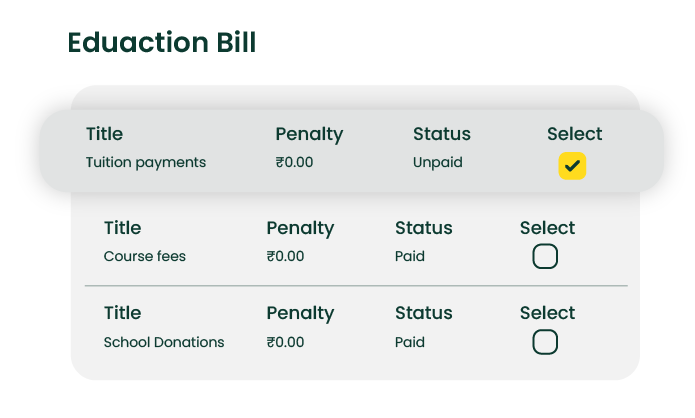695x418 pixels.
Task: Check the School Donations select checkbox
Action: pyautogui.click(x=545, y=343)
